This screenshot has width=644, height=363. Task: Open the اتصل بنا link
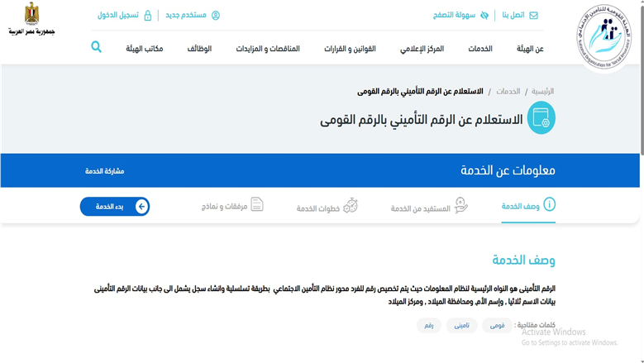513,15
